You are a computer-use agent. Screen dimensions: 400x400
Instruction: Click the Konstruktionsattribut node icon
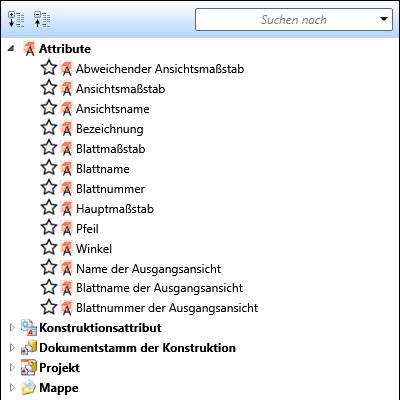pos(29,328)
